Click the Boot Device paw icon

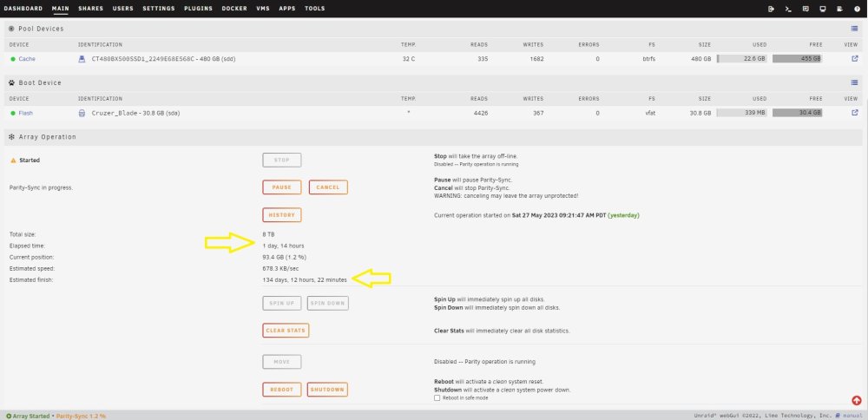pyautogui.click(x=11, y=83)
